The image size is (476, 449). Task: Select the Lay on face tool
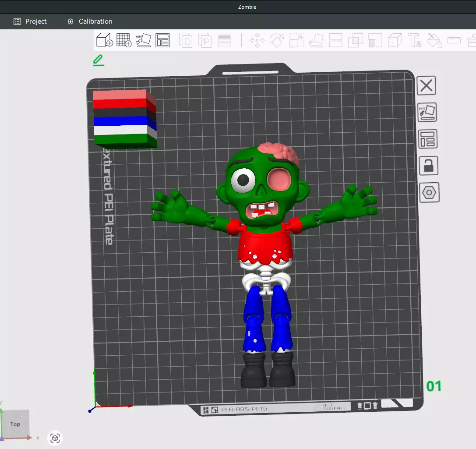click(316, 40)
